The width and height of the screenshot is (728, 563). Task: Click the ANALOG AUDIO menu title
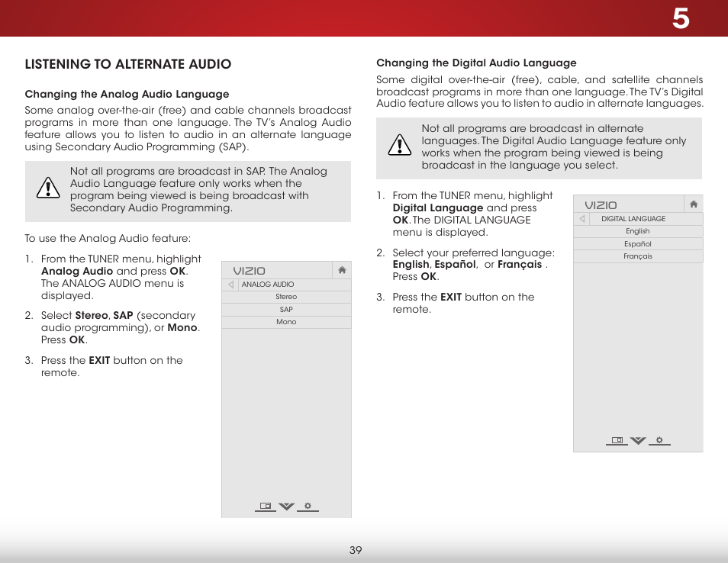point(268,285)
